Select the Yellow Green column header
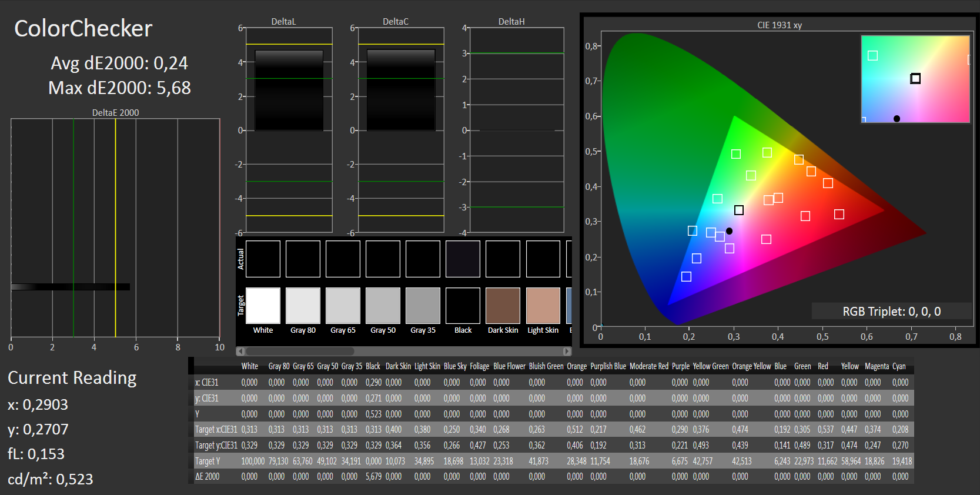The image size is (980, 495). 710,366
